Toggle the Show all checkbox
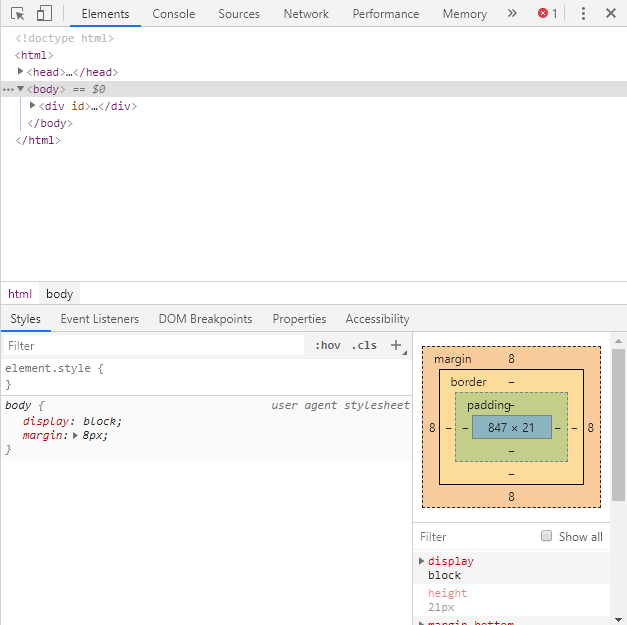Screen dimensions: 627x625 coord(546,535)
